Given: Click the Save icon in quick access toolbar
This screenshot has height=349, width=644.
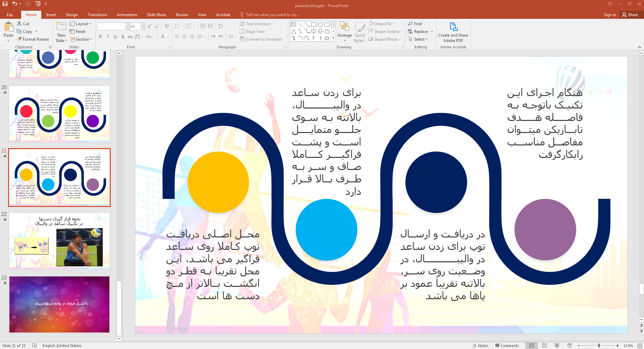Looking at the screenshot, I should (5, 4).
